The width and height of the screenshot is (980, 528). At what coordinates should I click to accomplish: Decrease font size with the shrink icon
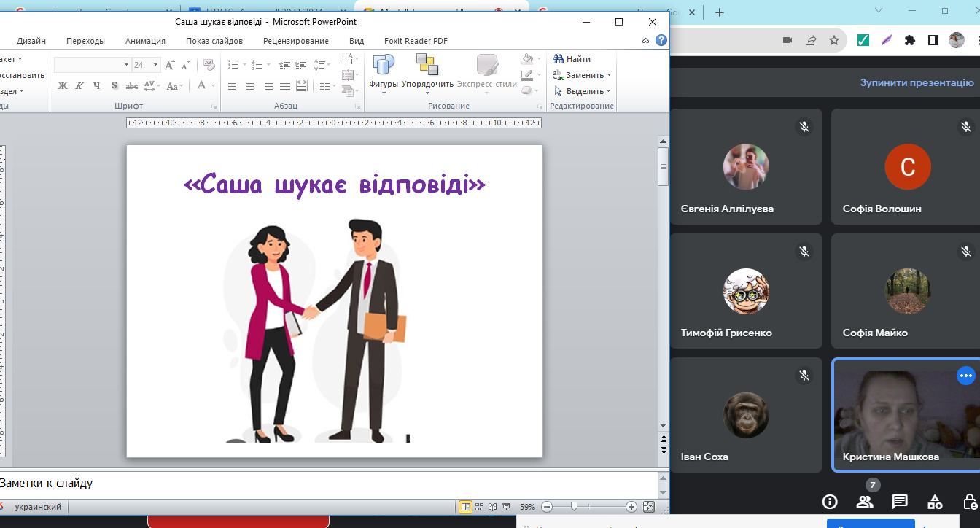pyautogui.click(x=185, y=65)
